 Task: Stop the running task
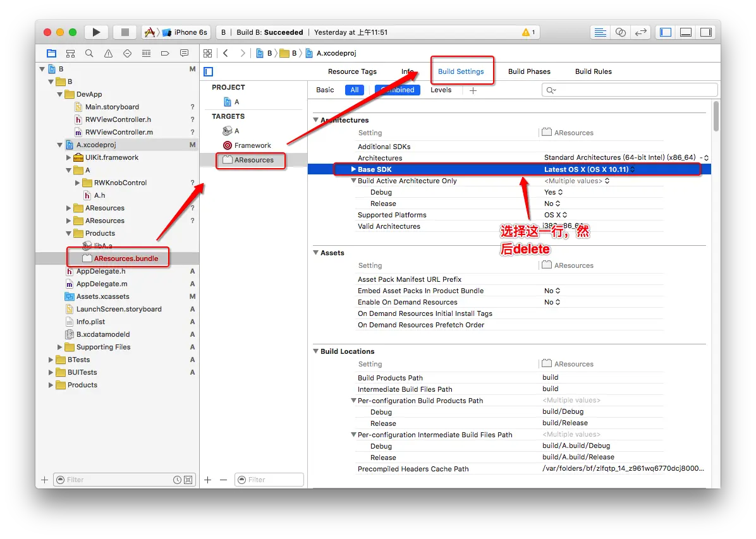click(125, 32)
